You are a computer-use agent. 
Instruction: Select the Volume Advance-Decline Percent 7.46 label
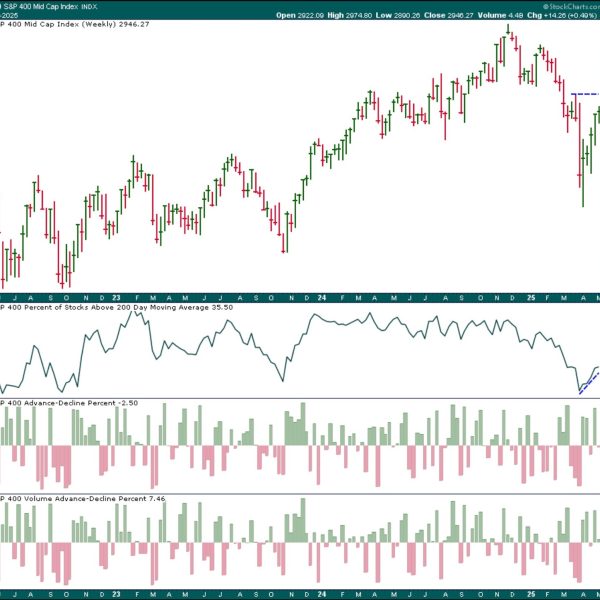click(x=83, y=499)
